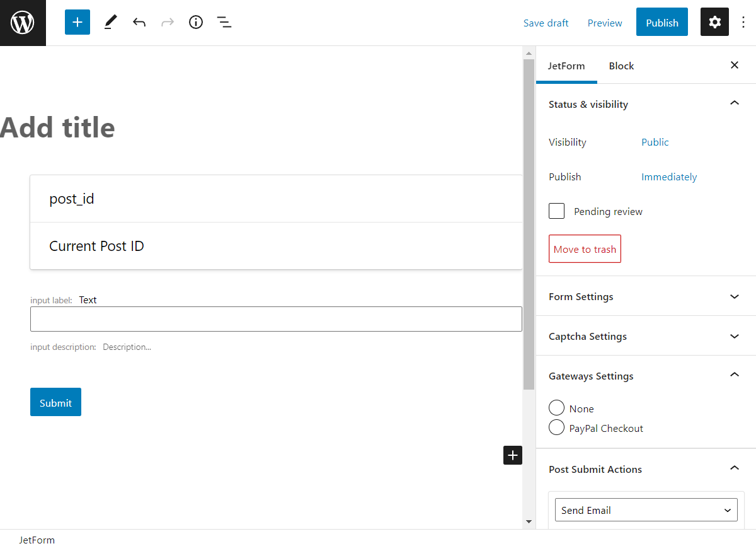Select PayPal Checkout gateway
756x546 pixels.
point(556,427)
